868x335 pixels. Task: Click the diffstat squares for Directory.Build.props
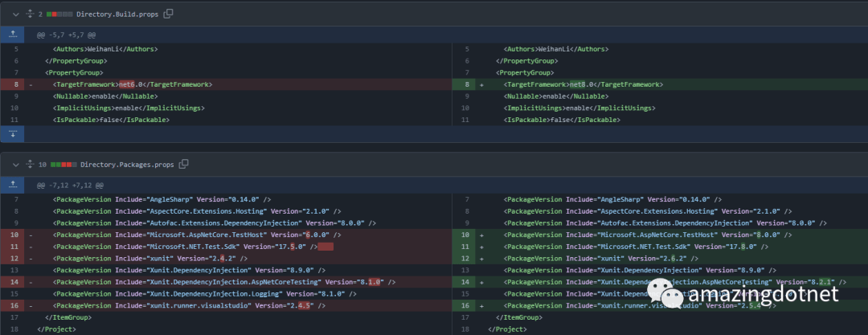[x=59, y=14]
